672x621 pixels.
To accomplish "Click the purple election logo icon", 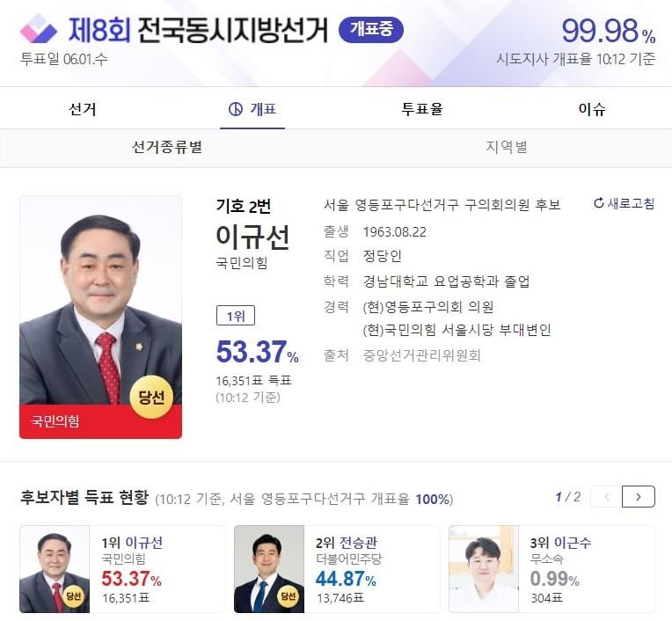I will tap(38, 29).
